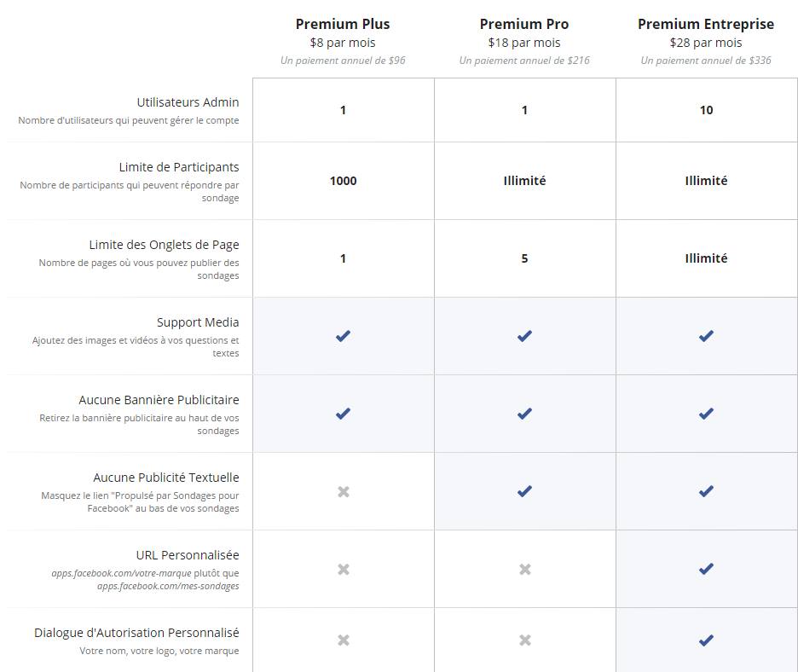Click Aucune Publicité Textuelle checkmark under Premium Pro

point(524,491)
